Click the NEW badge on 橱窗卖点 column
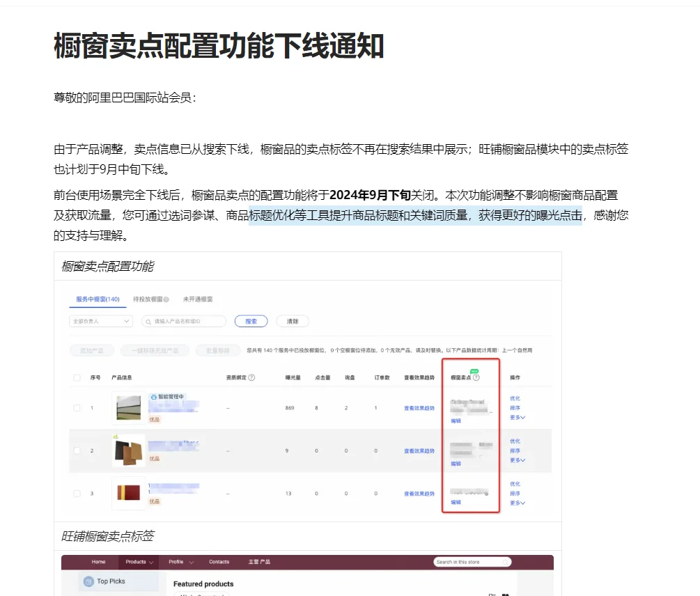 tap(474, 370)
